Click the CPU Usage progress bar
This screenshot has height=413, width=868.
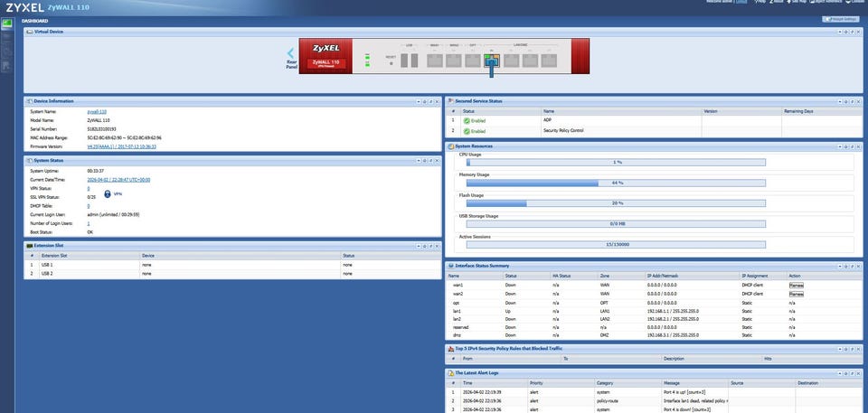pyautogui.click(x=616, y=162)
